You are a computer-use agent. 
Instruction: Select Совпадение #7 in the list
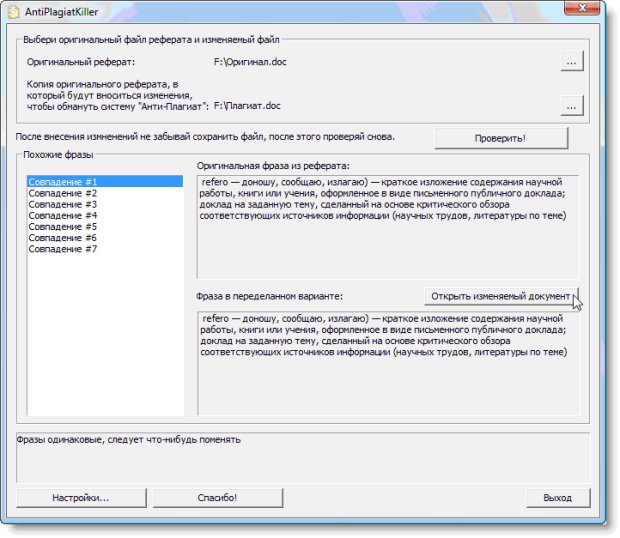pyautogui.click(x=105, y=249)
